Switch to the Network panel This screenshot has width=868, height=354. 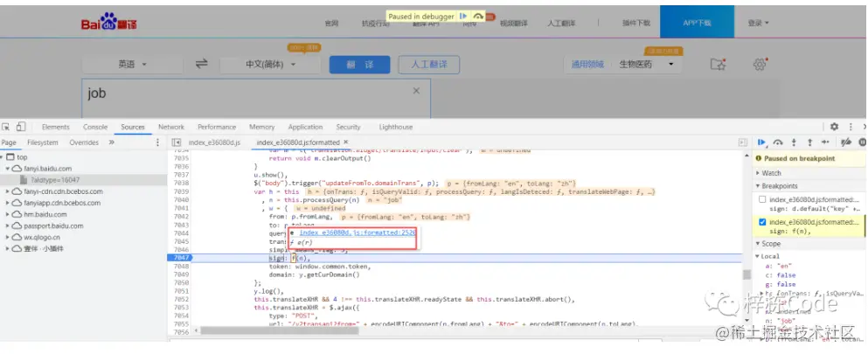(171, 127)
